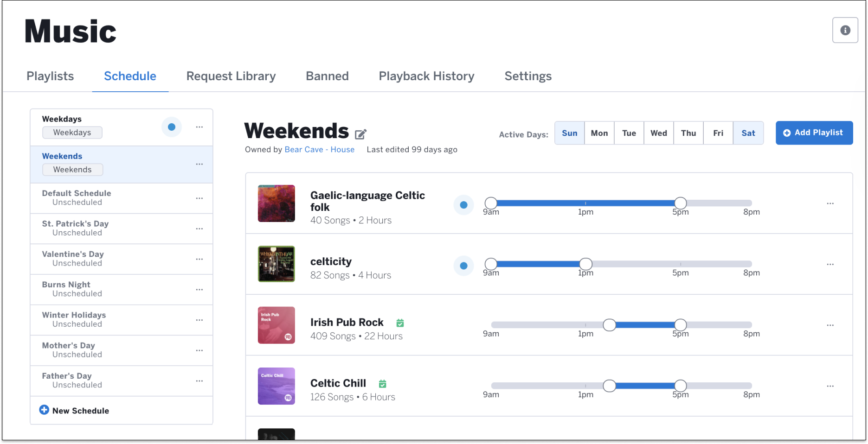Click the end handle of Gaelic-language Celtic folk slider
The height and width of the screenshot is (444, 868).
(681, 203)
